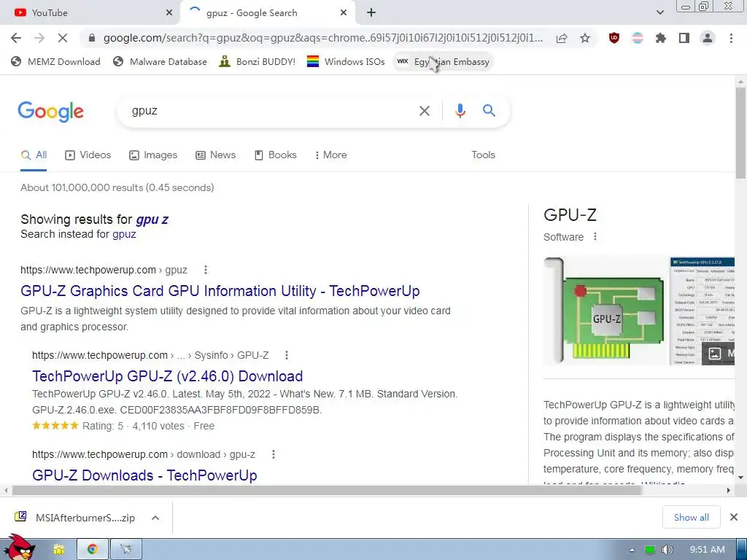
Task: Stop loading the page
Action: [63, 38]
